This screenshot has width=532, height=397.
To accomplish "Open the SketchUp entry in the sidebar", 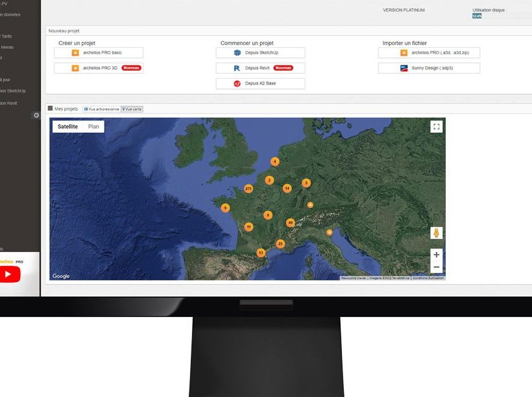I will (x=13, y=91).
